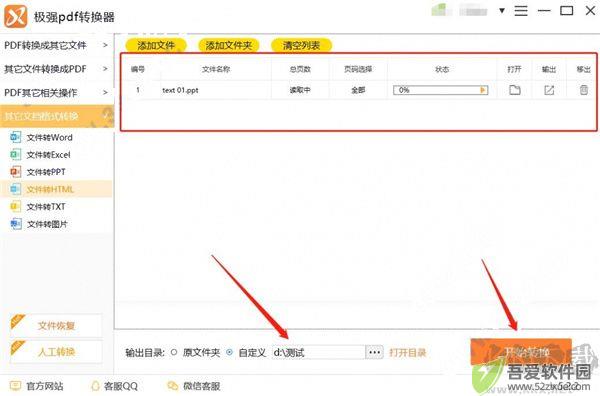600x396 pixels.
Task: Click 开始转换 button
Action: [521, 352]
